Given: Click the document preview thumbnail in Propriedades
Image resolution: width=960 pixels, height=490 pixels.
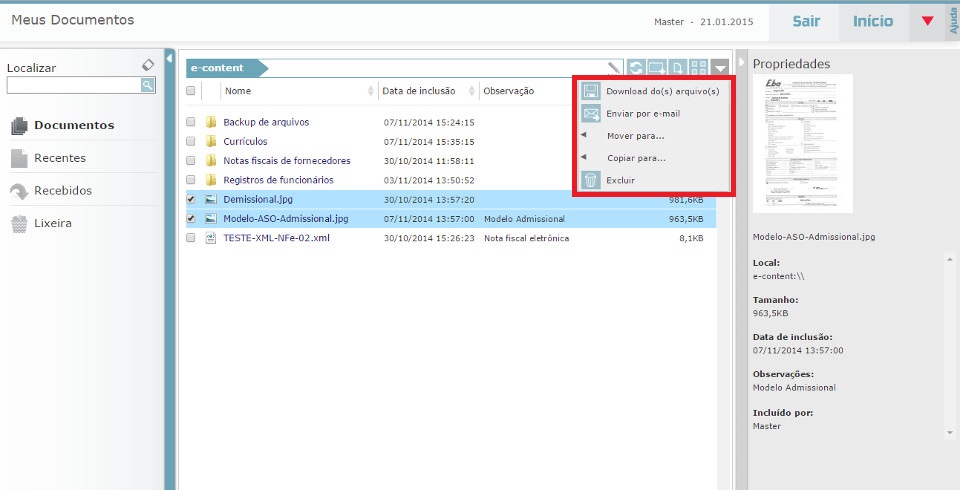Looking at the screenshot, I should (x=802, y=143).
